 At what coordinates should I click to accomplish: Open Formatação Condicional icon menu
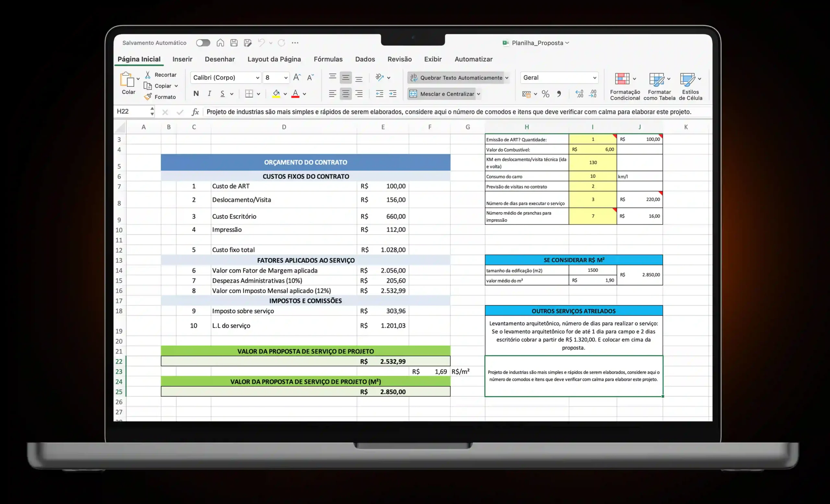coord(622,79)
